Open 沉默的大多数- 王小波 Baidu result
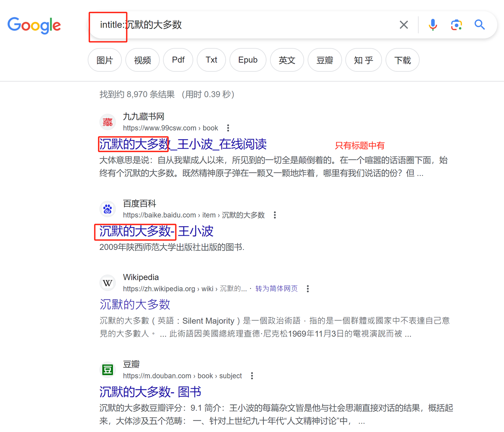This screenshot has width=504, height=432. tap(156, 231)
